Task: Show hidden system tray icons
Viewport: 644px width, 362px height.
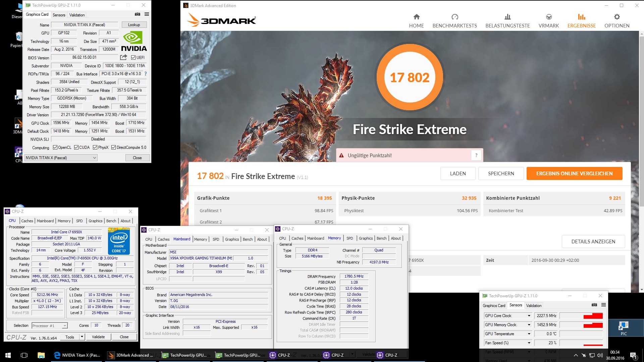Action: 576,355
